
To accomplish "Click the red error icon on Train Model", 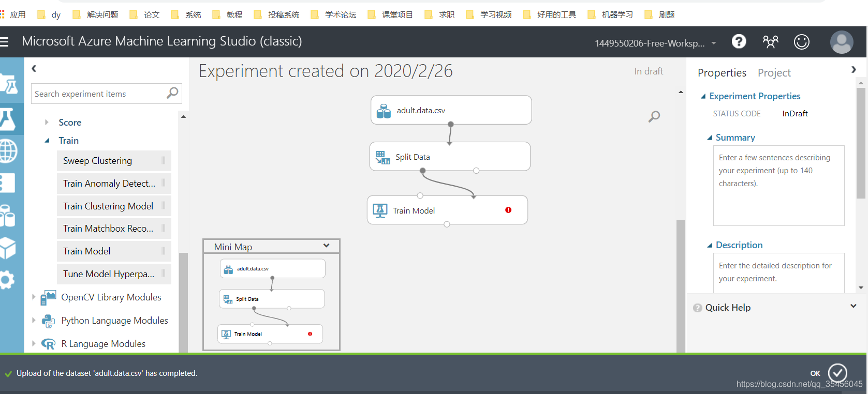I will 508,210.
